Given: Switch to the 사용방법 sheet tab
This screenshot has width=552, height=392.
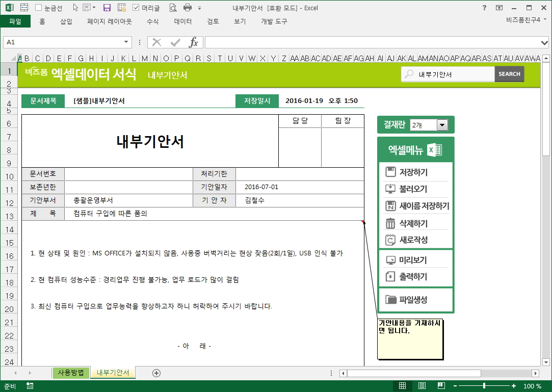Looking at the screenshot, I should click(71, 373).
